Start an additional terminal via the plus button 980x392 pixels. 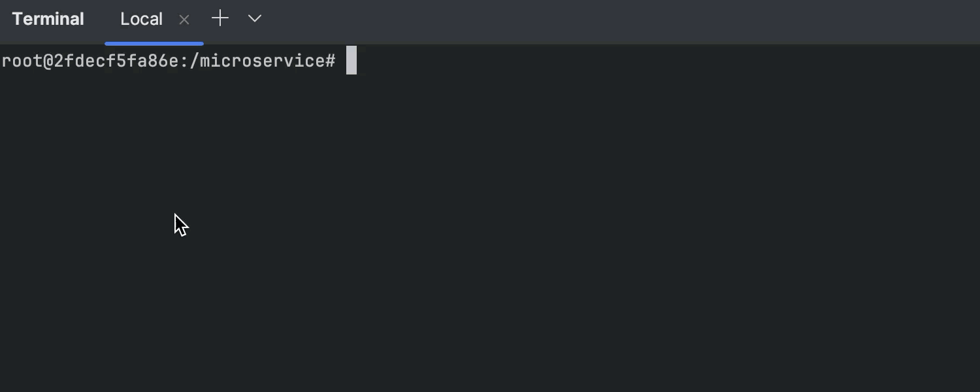220,18
